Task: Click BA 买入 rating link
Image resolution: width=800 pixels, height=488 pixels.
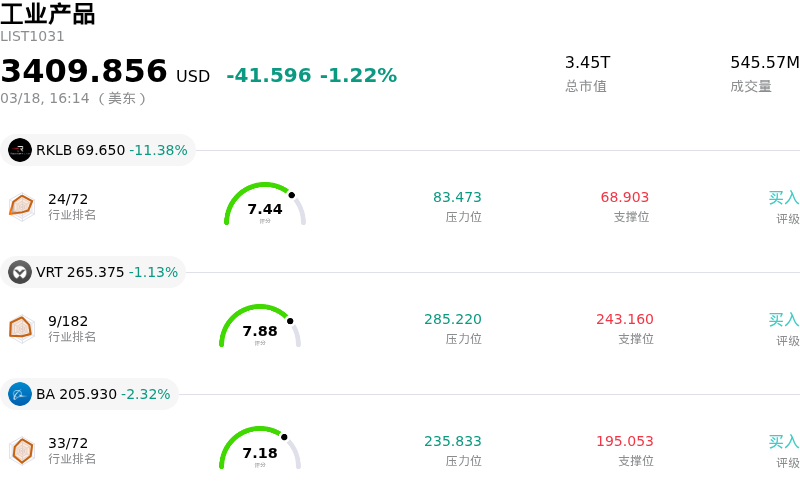Action: click(783, 441)
